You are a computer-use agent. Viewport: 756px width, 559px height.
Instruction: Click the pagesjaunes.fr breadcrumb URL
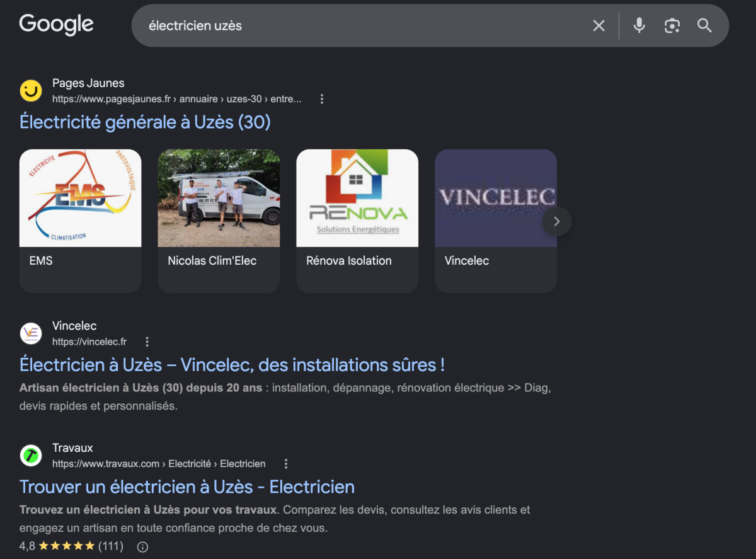click(x=177, y=99)
